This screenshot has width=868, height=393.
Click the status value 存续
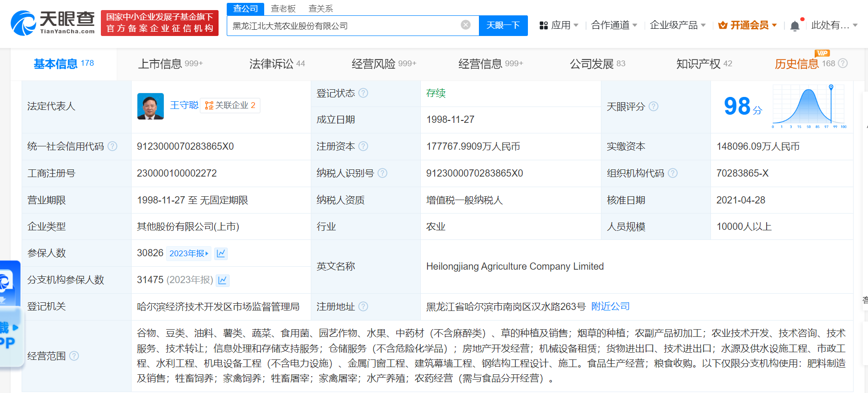[436, 93]
